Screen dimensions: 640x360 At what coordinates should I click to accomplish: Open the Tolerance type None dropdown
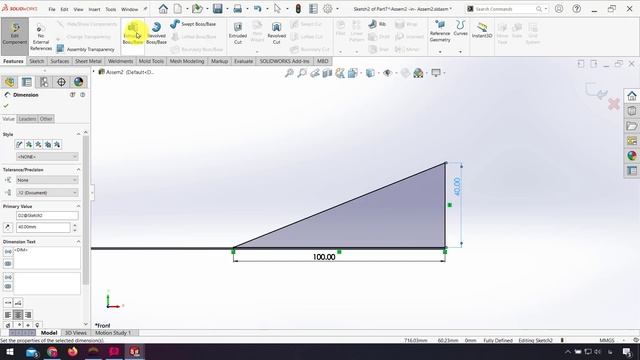(x=47, y=180)
